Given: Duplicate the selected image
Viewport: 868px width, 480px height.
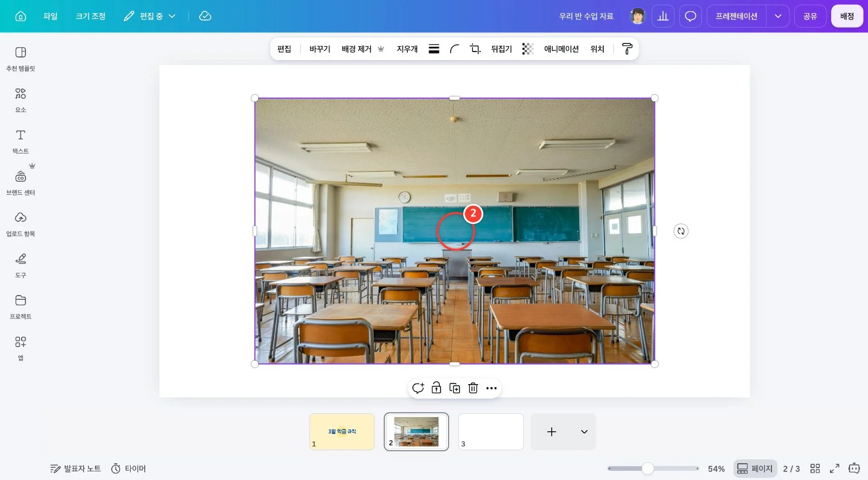Looking at the screenshot, I should [x=455, y=388].
